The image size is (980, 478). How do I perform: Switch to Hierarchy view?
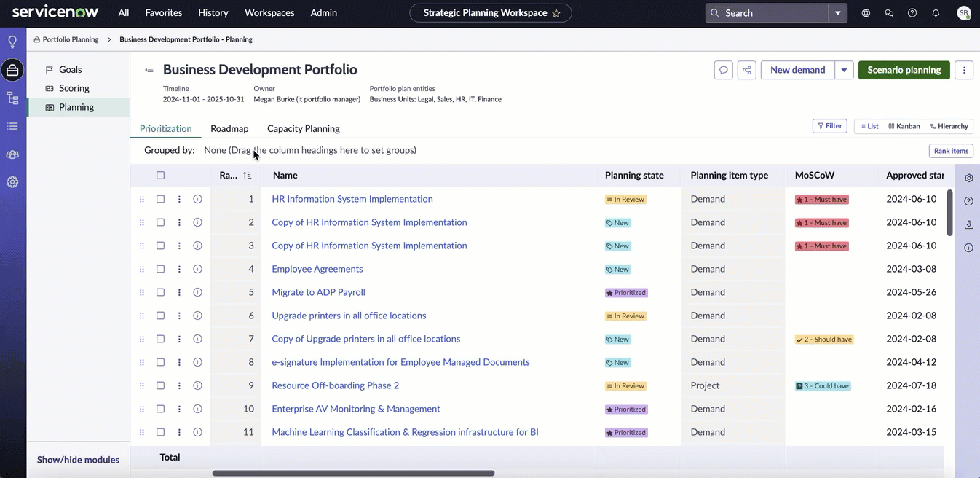tap(949, 126)
